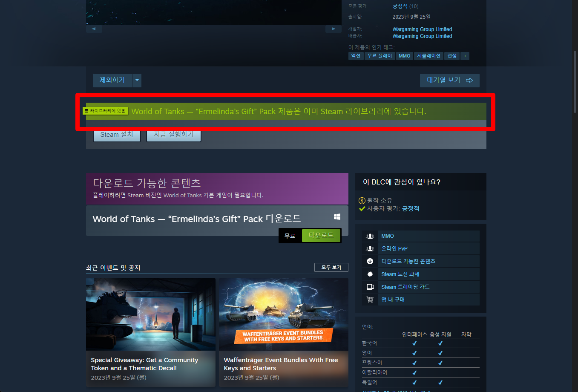Viewport: 578px width, 392px height.
Task: Open the World of Tanks base game link
Action: point(182,195)
